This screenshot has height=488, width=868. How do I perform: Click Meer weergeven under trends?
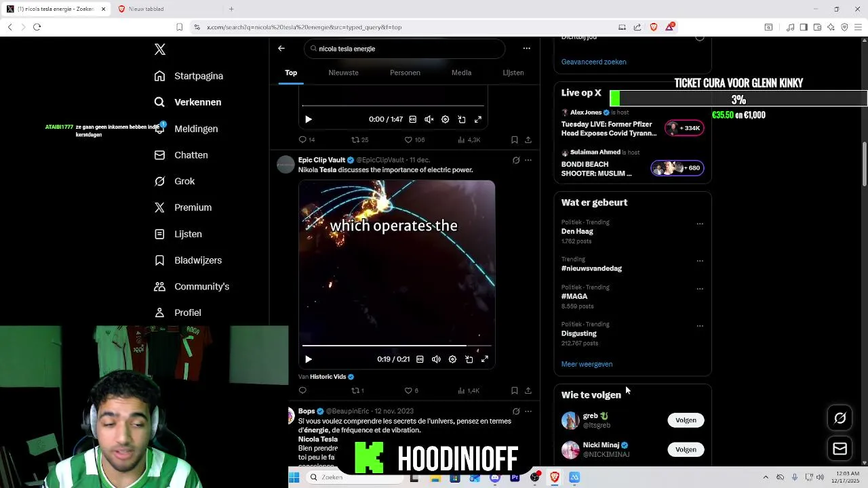pyautogui.click(x=587, y=364)
